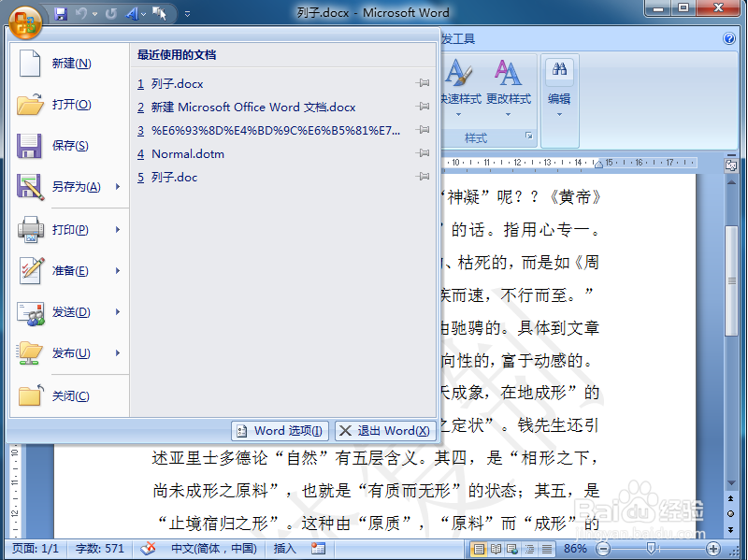The image size is (748, 560).
Task: Click the blue A quick styles icon
Action: (132, 14)
